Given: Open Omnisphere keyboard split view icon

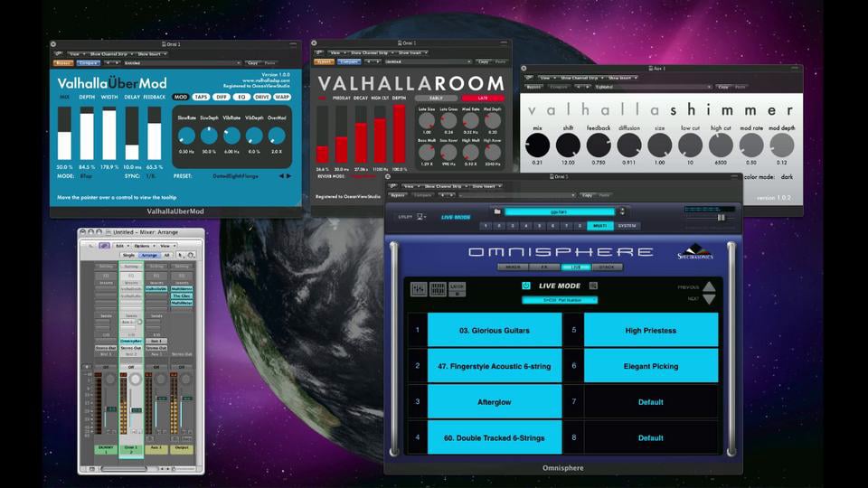Looking at the screenshot, I should point(438,289).
